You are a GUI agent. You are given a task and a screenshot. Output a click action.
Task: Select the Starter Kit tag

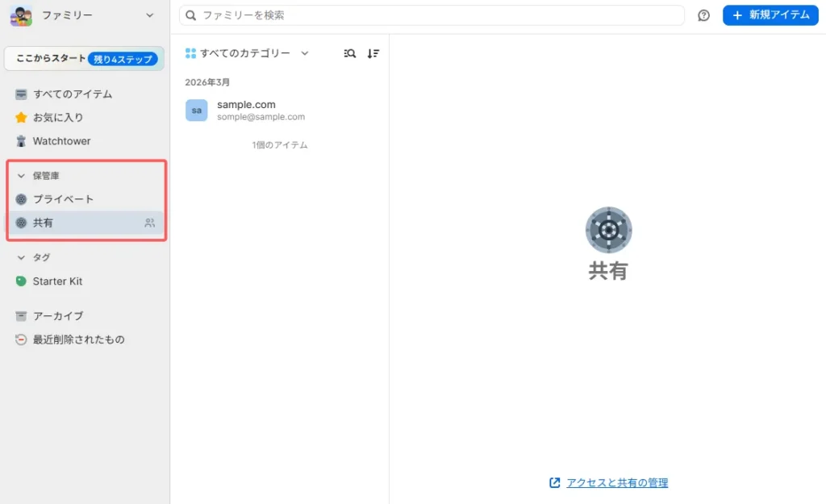tap(57, 281)
